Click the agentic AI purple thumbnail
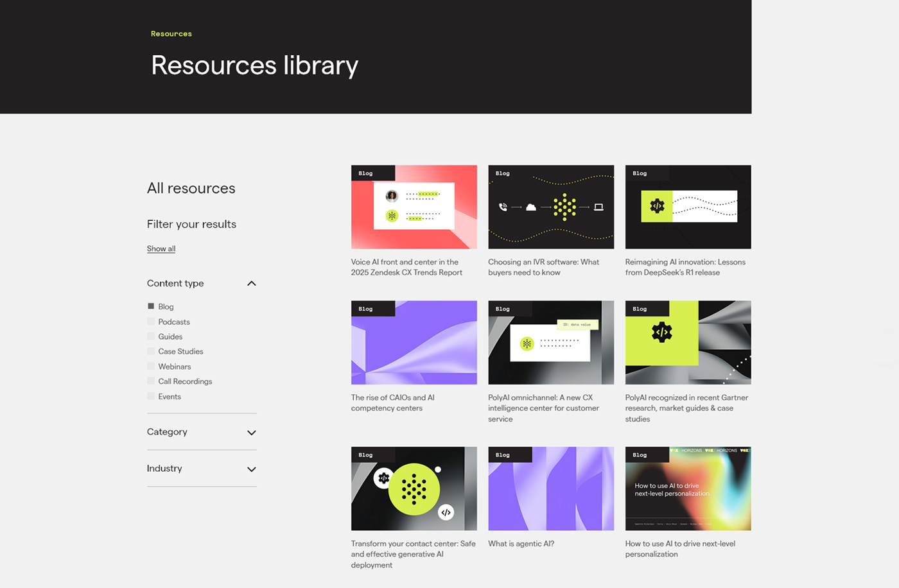Image resolution: width=899 pixels, height=588 pixels. click(551, 489)
